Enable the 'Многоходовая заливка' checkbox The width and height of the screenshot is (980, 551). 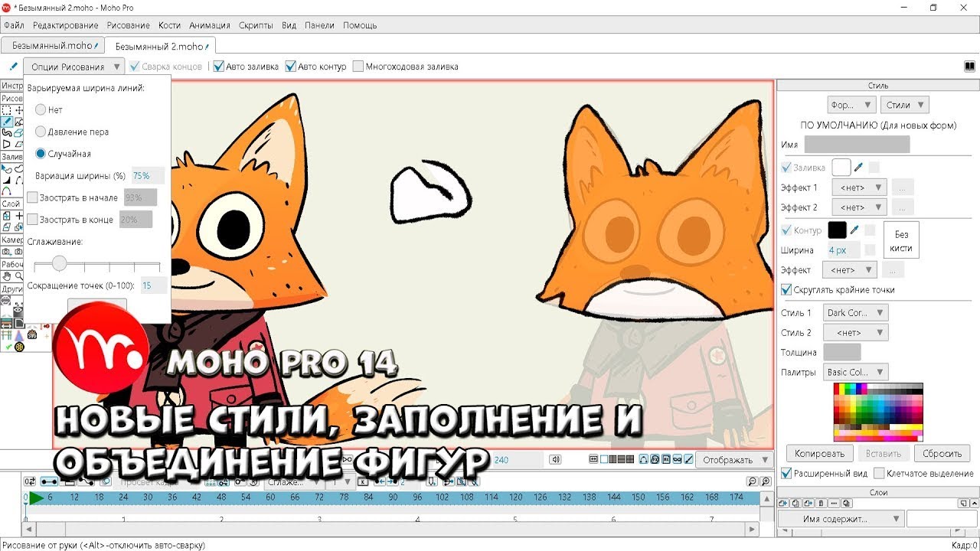[x=358, y=67]
